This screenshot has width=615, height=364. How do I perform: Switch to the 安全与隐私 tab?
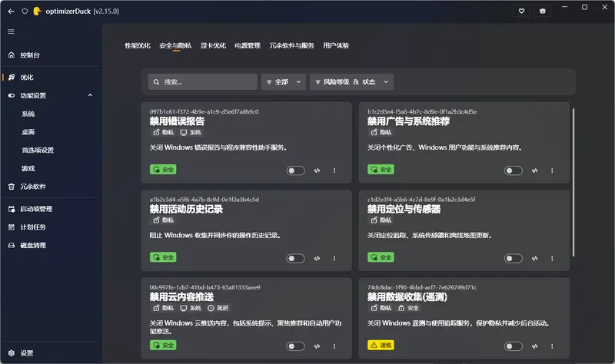(175, 45)
